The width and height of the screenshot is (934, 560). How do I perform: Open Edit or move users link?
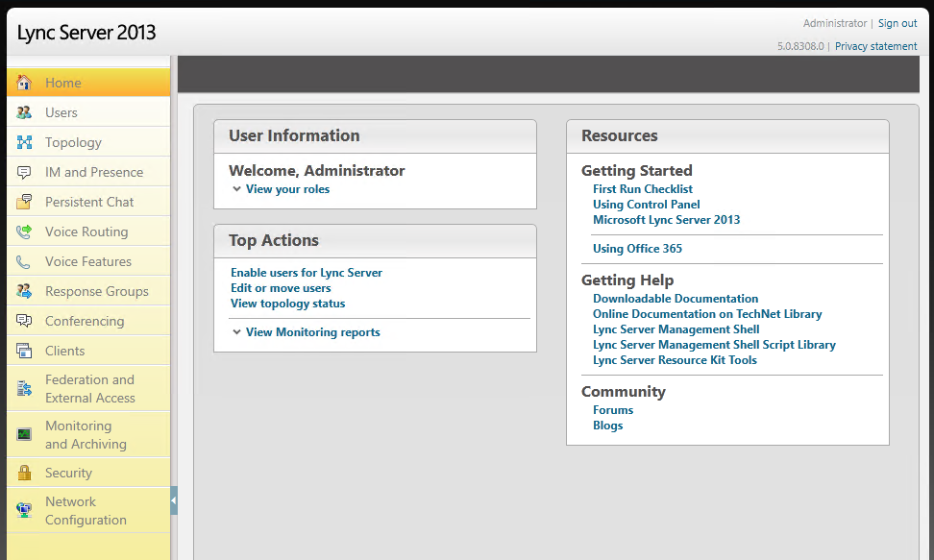[281, 288]
